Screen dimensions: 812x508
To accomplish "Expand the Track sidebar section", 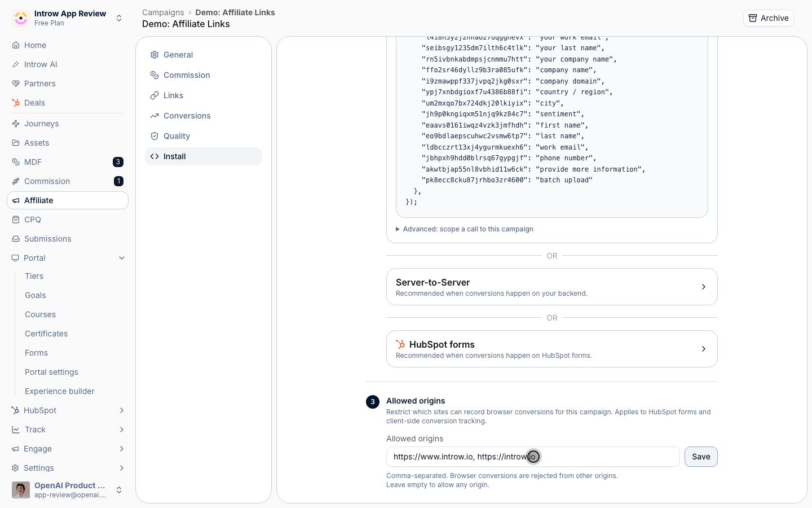I will tap(122, 430).
